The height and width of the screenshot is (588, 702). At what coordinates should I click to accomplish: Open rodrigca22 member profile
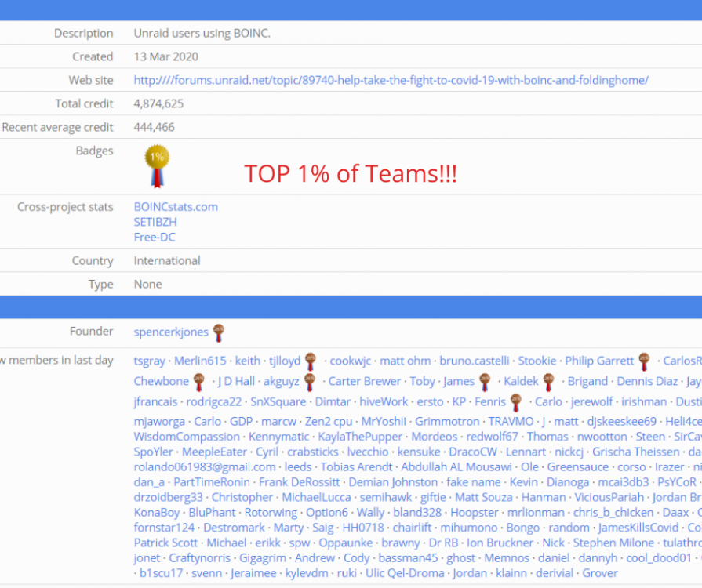pos(213,402)
